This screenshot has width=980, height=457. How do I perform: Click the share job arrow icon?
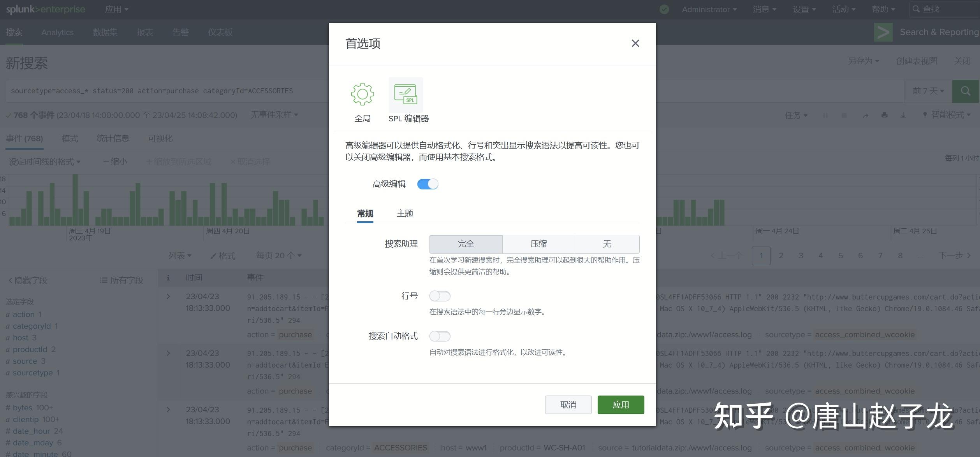tap(865, 116)
